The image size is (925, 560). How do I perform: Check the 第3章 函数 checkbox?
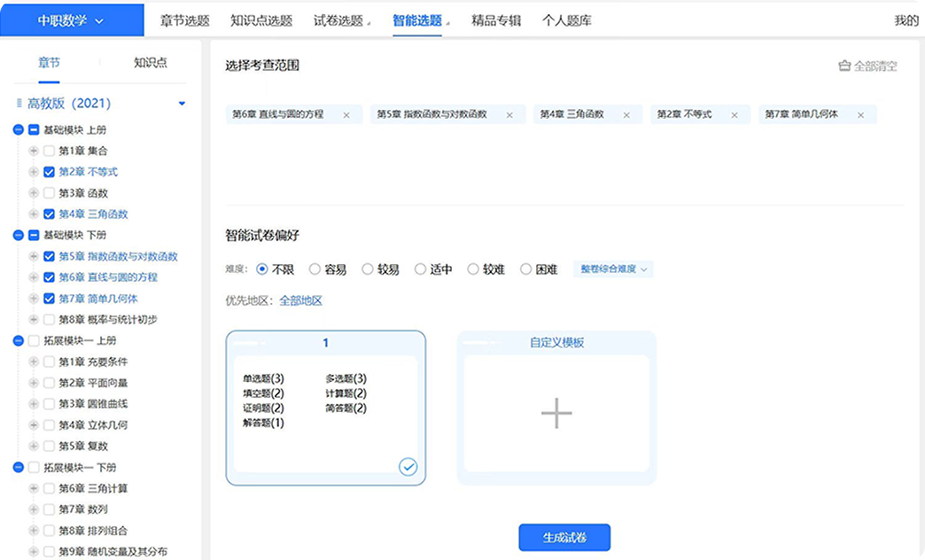pos(50,193)
